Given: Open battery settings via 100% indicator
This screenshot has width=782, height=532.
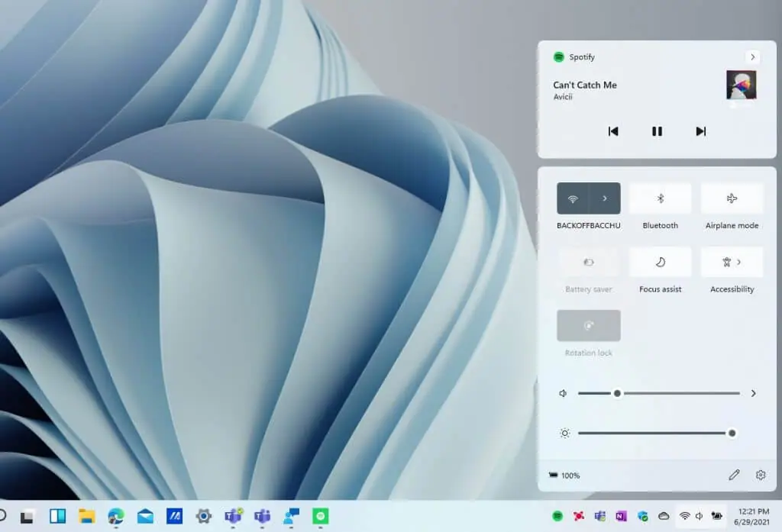Looking at the screenshot, I should click(x=564, y=476).
